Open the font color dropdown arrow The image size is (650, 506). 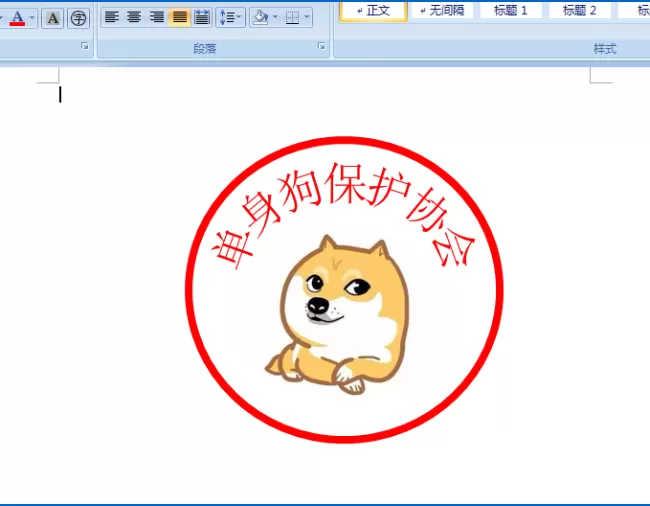tap(32, 17)
